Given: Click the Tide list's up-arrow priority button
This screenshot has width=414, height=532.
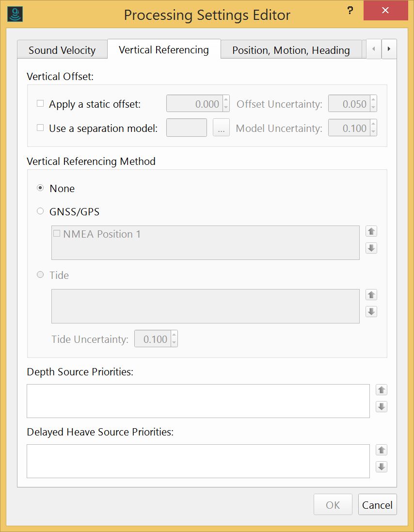Looking at the screenshot, I should 371,294.
